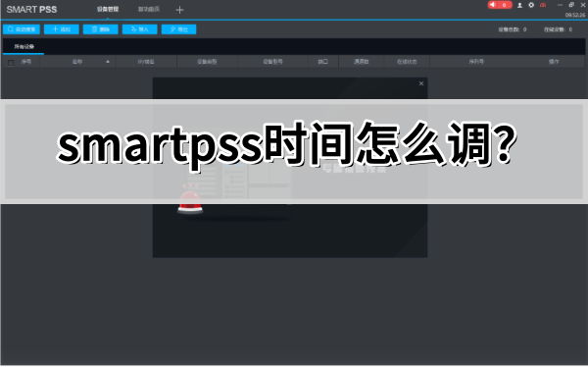Click the 设备总数 total devices counter
The height and width of the screenshot is (367, 588).
pos(513,29)
